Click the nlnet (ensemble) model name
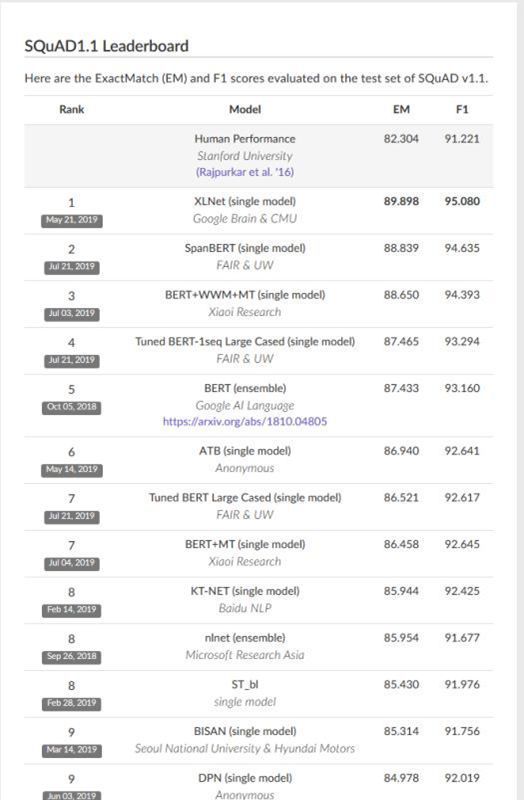 (245, 638)
